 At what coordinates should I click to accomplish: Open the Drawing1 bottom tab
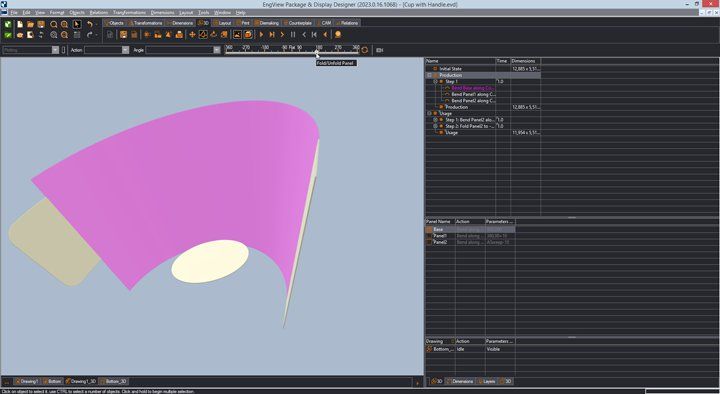point(26,381)
